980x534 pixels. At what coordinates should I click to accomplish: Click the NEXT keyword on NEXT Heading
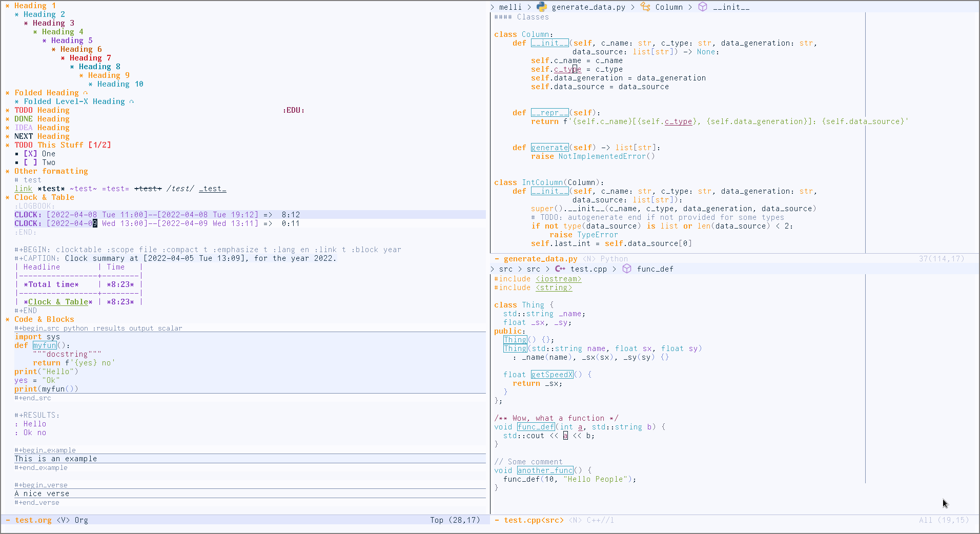coord(24,136)
